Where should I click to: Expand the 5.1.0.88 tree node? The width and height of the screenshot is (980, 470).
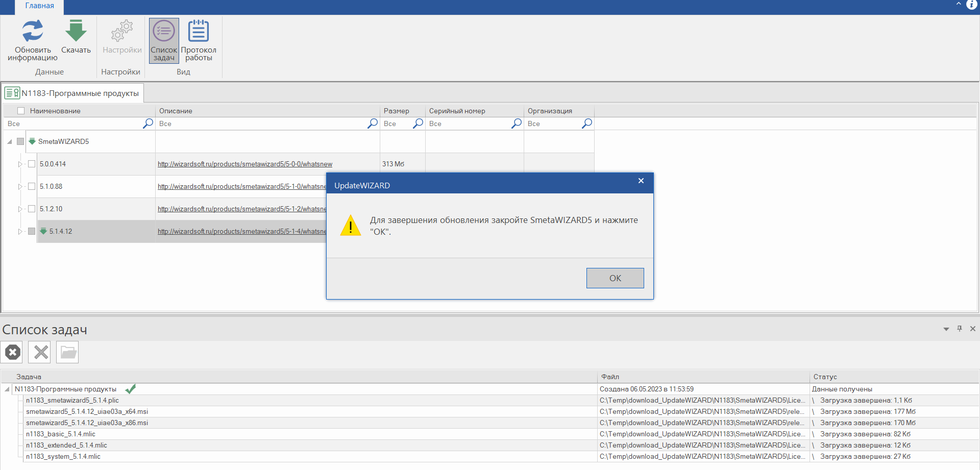[20, 186]
